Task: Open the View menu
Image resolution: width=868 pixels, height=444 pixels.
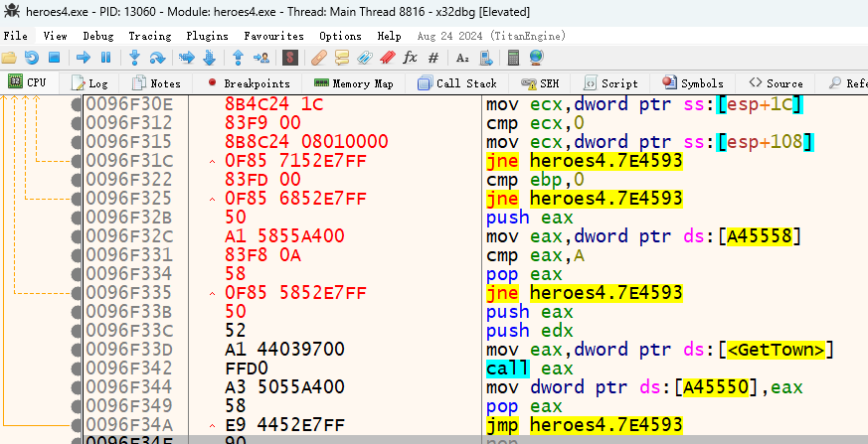Action: point(56,36)
